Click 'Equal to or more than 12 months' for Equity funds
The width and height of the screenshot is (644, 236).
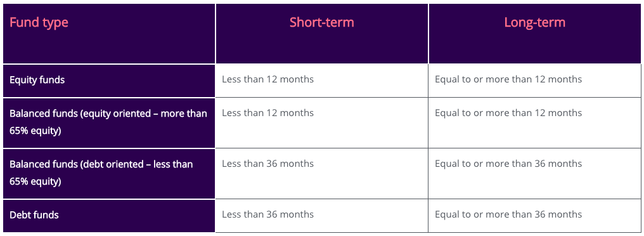click(508, 79)
